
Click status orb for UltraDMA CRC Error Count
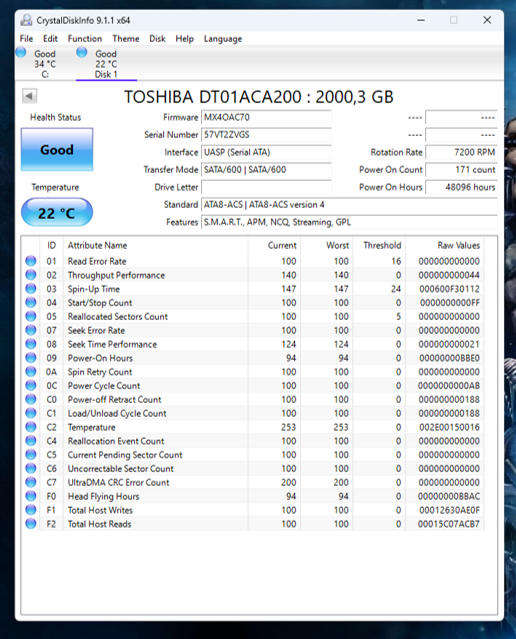click(31, 483)
